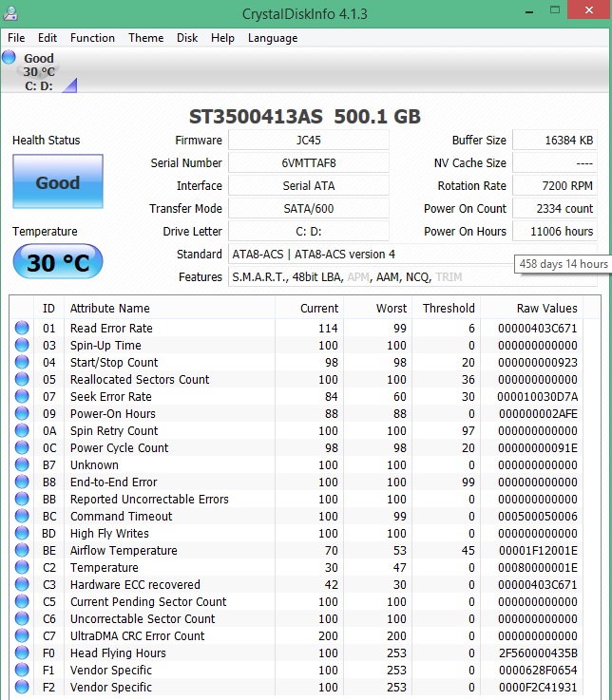The image size is (612, 700).
Task: Click the Attribute Name column header
Action: click(x=169, y=308)
